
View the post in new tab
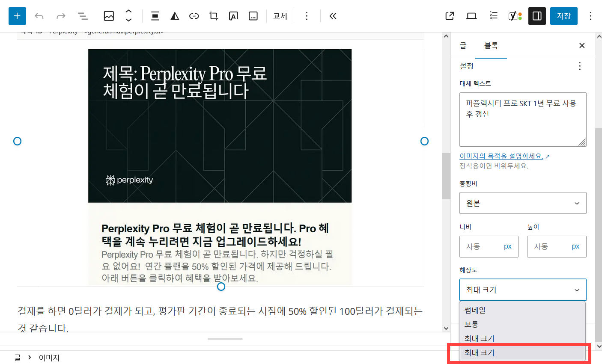450,16
